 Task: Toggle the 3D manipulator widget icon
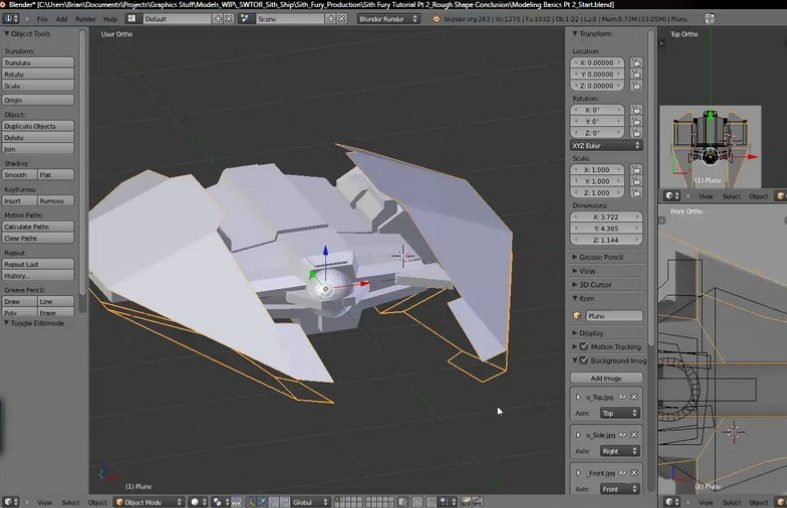tap(251, 501)
